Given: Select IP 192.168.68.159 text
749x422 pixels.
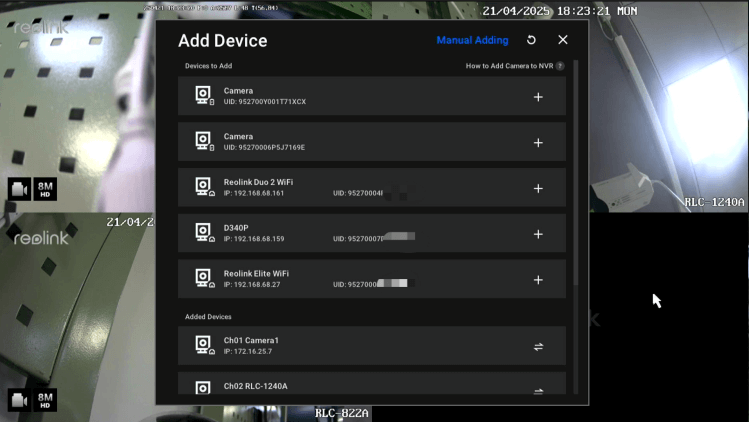Looking at the screenshot, I should (254, 239).
